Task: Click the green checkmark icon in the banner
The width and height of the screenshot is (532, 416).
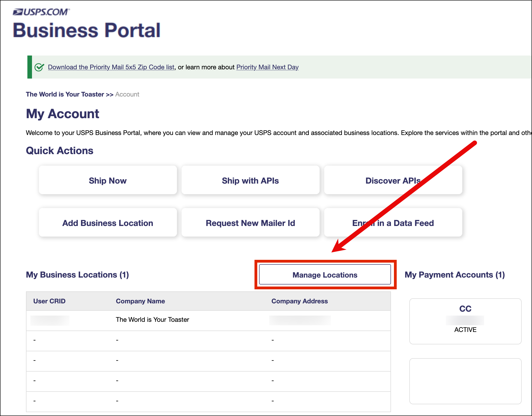Action: (x=39, y=67)
